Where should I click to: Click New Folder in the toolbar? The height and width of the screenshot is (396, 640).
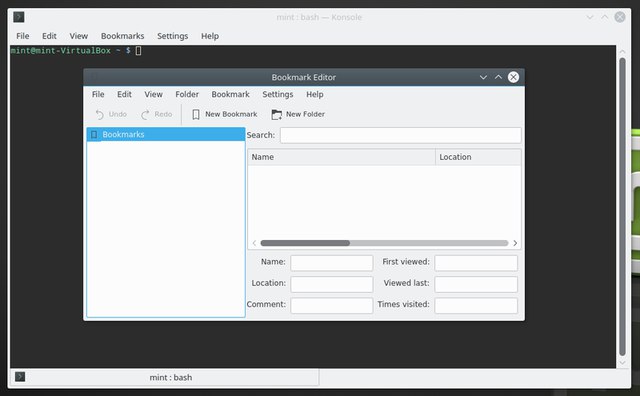tap(298, 114)
